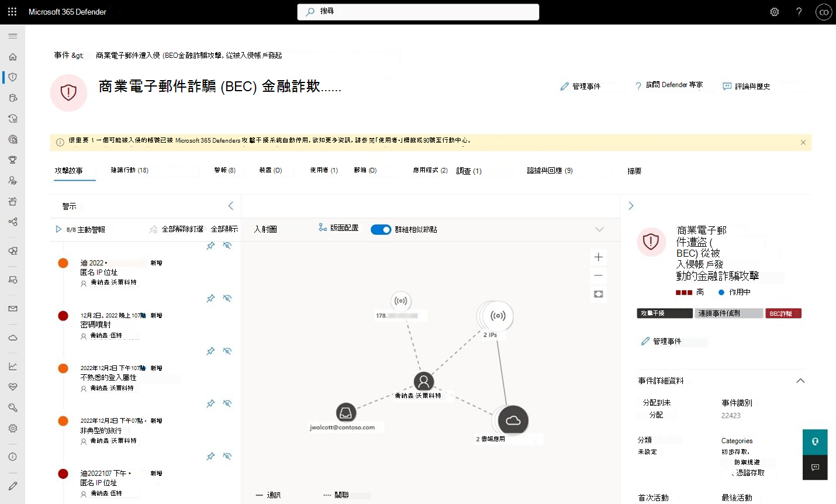Open the info circle icon in sidebar
The width and height of the screenshot is (836, 504).
click(x=13, y=457)
